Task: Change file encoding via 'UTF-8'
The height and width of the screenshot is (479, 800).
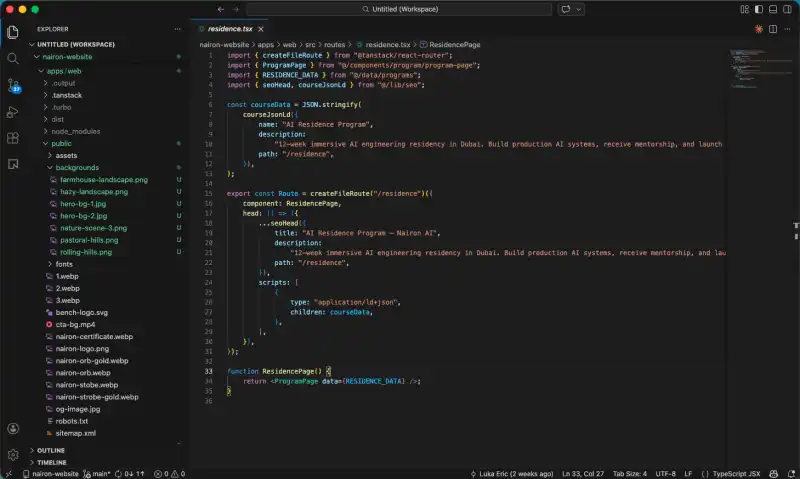Action: 665,474
